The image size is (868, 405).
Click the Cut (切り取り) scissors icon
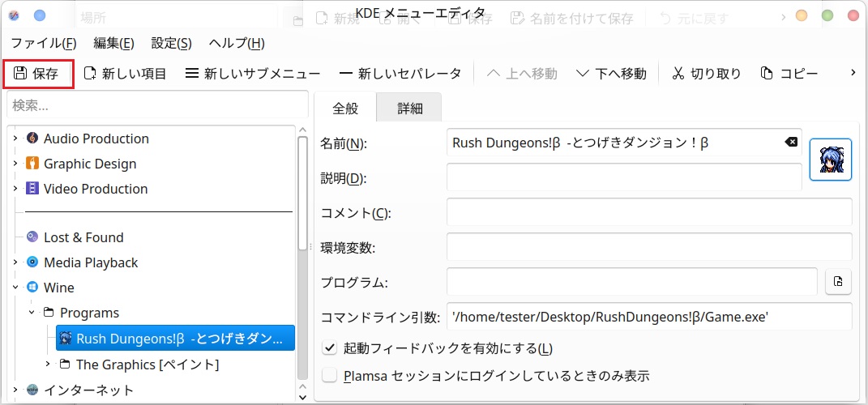[678, 74]
